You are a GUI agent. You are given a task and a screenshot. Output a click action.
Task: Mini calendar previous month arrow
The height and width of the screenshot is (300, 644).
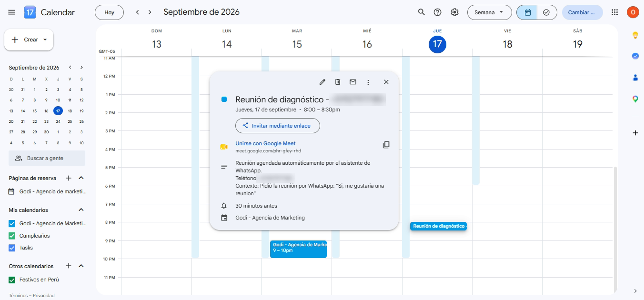[x=70, y=68]
